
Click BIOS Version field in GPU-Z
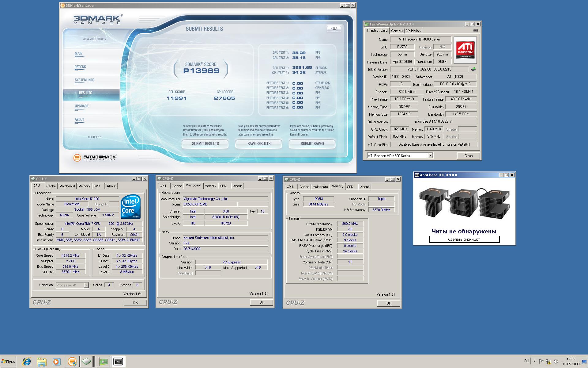(x=429, y=69)
